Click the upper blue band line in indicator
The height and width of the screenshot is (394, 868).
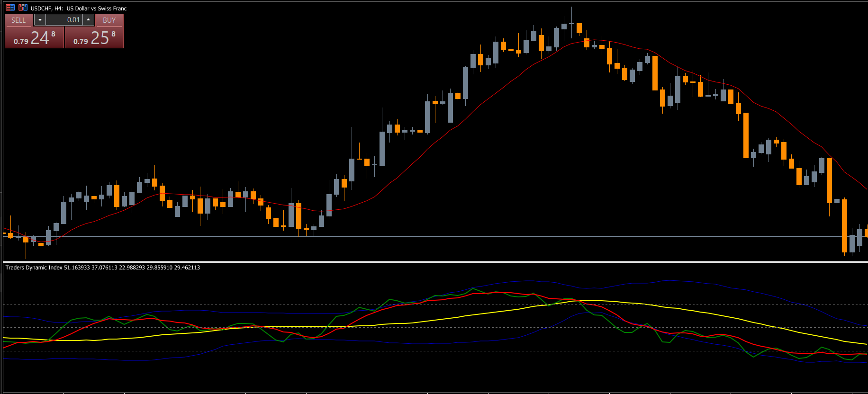pyautogui.click(x=663, y=281)
